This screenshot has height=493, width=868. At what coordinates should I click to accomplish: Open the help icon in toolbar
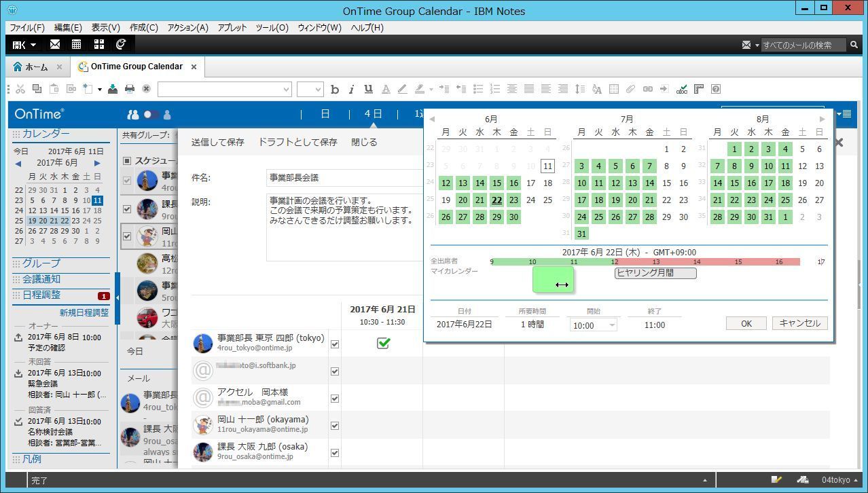tap(715, 89)
